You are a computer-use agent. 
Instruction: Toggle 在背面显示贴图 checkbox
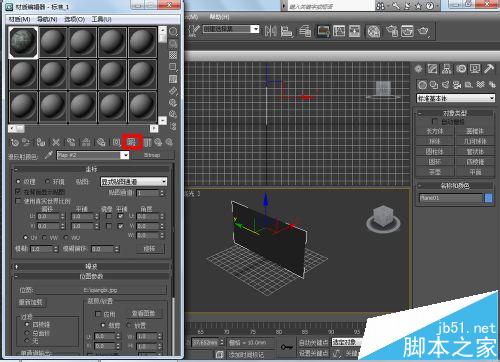point(18,192)
